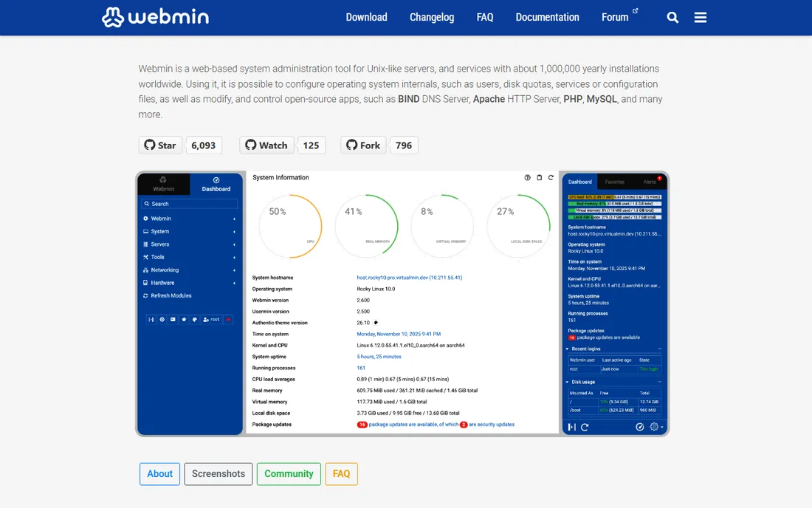Switch to Favorites tab in right panel
Image resolution: width=812 pixels, height=508 pixels.
(x=615, y=182)
